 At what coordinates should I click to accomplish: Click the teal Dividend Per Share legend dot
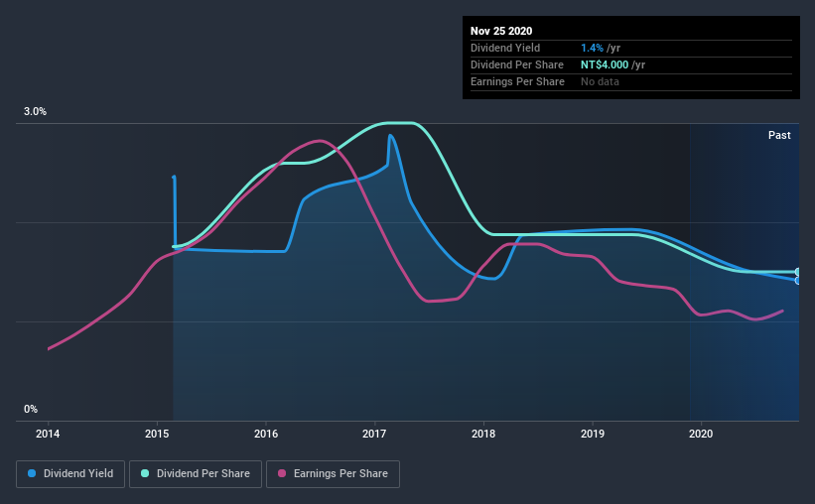[x=145, y=473]
